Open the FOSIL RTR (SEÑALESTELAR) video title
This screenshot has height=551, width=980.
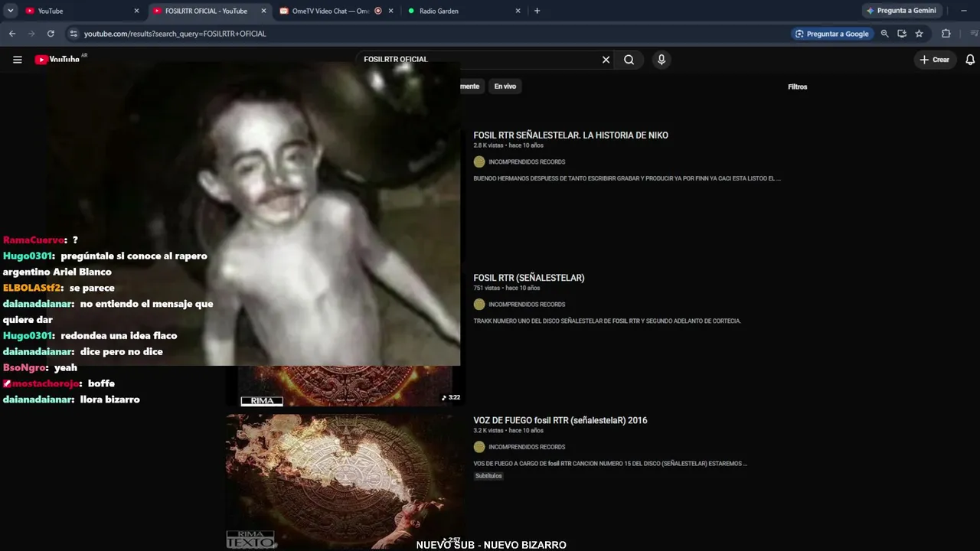[529, 278]
